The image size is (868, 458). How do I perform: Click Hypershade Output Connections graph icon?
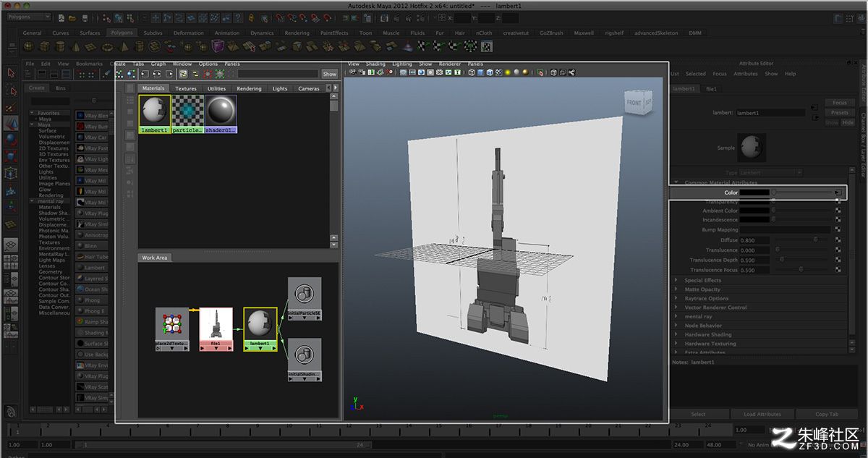[x=170, y=73]
